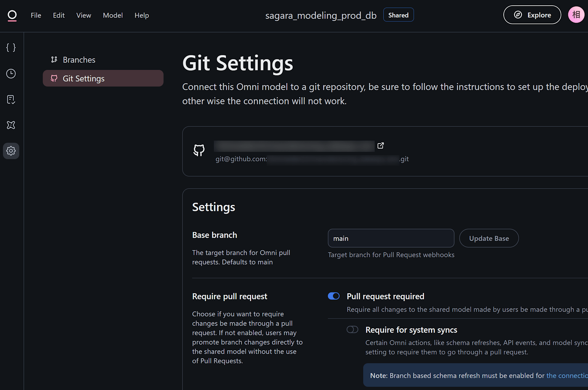This screenshot has height=390, width=588.
Task: Open the Model menu
Action: coord(113,15)
